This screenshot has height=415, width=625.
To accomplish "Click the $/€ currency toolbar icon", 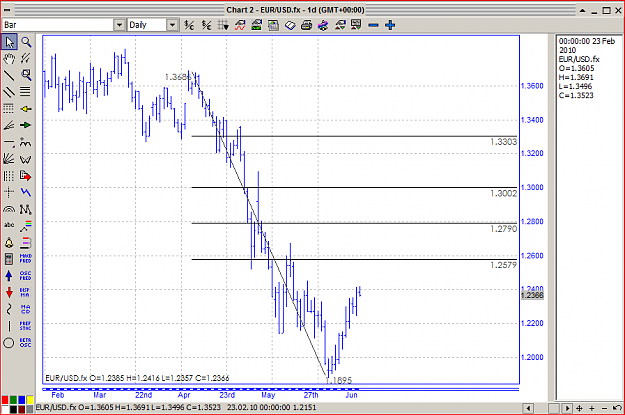I will (x=206, y=25).
